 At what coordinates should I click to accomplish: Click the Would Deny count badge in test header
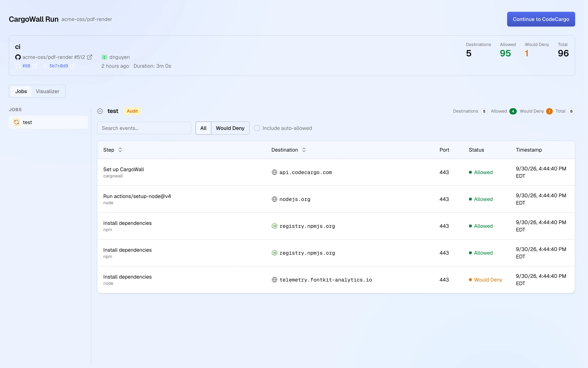[549, 111]
